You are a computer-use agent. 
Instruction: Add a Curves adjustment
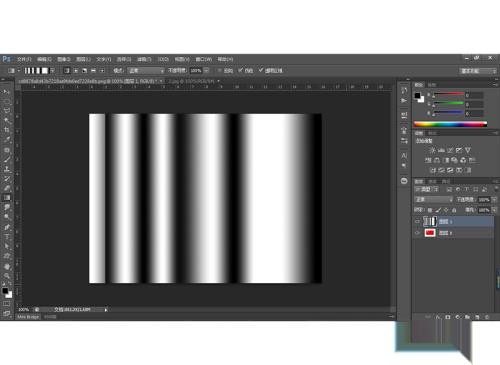(x=450, y=150)
